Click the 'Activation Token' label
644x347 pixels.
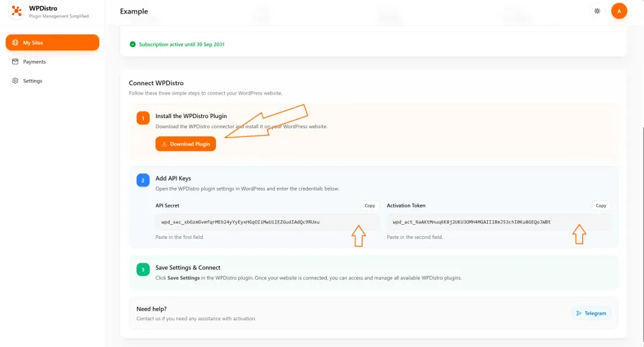pyautogui.click(x=407, y=205)
